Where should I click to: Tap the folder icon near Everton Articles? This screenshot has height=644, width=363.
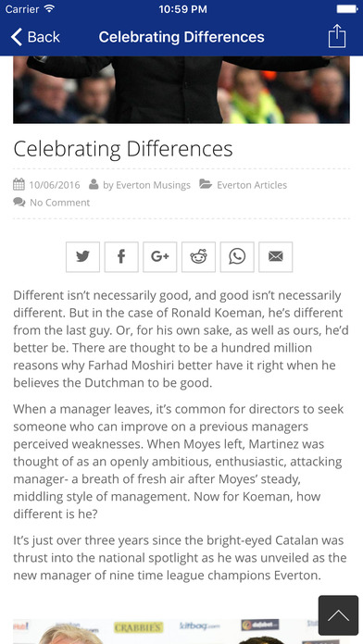click(206, 184)
